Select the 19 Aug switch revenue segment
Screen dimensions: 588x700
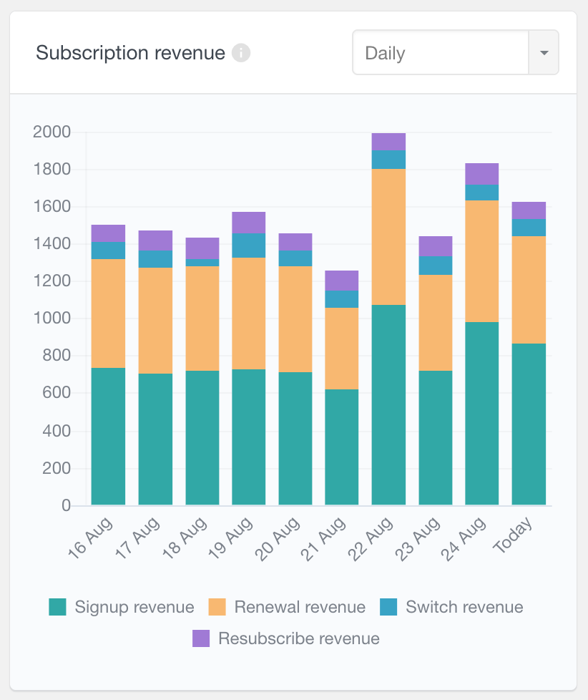(249, 245)
